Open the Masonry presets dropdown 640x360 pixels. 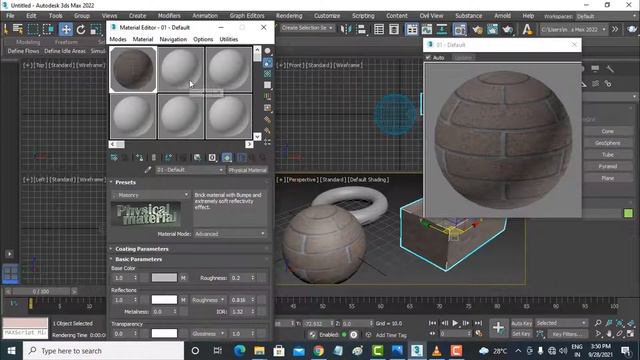[150, 195]
